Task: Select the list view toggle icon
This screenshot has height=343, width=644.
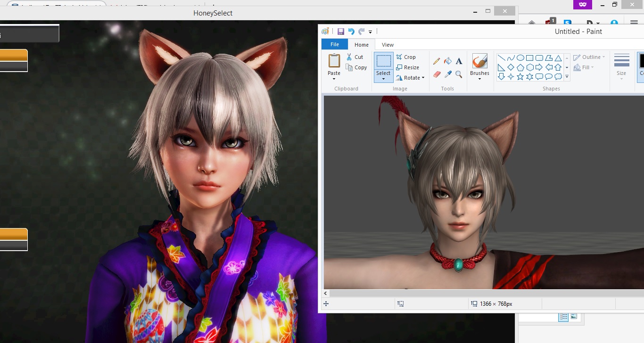Action: [x=563, y=317]
